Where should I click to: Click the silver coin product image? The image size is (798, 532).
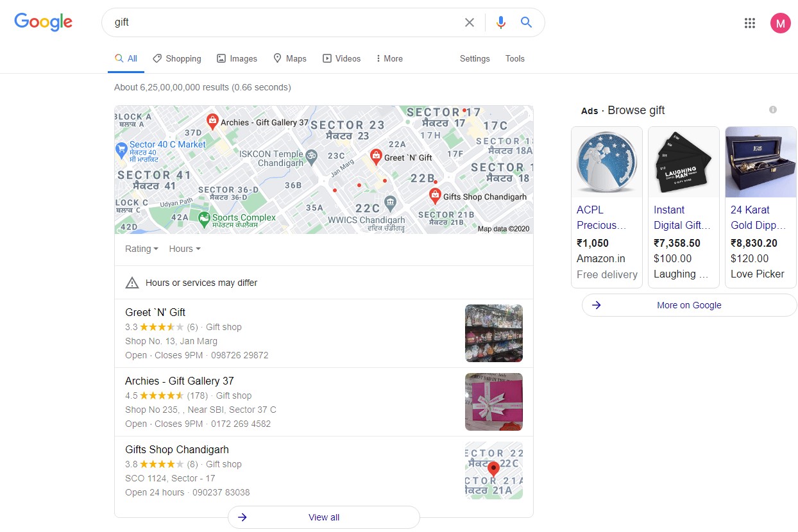pyautogui.click(x=607, y=163)
